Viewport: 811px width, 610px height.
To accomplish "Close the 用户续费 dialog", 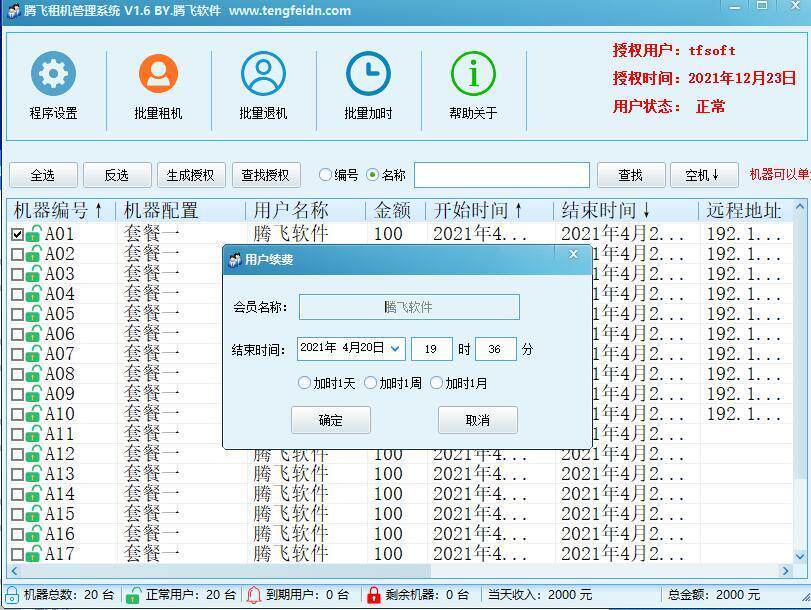I will point(573,254).
